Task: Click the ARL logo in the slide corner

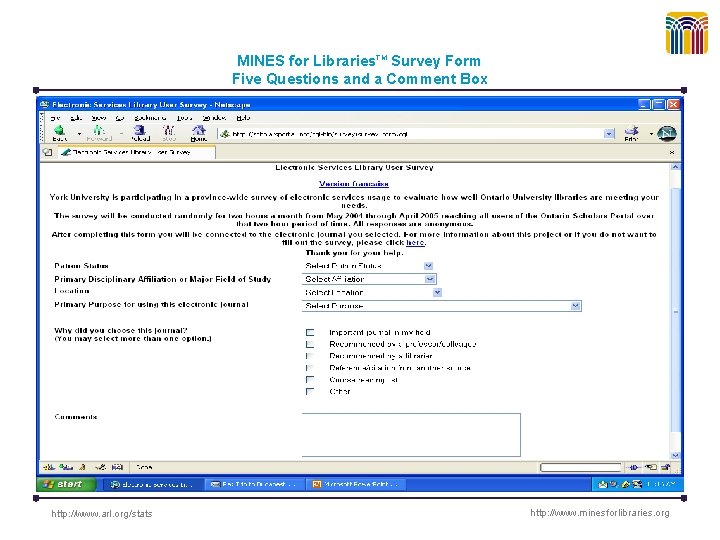Action: click(x=686, y=33)
